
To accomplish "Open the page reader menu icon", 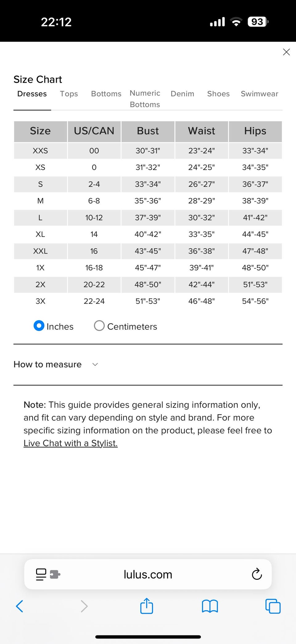I will pos(41,574).
